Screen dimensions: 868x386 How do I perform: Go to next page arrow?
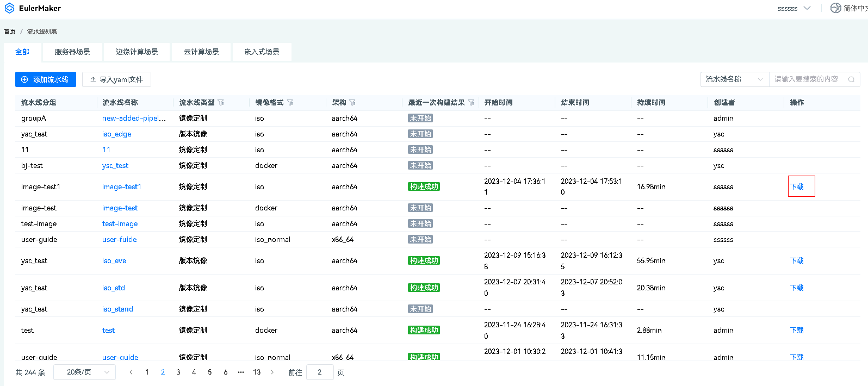tap(272, 372)
